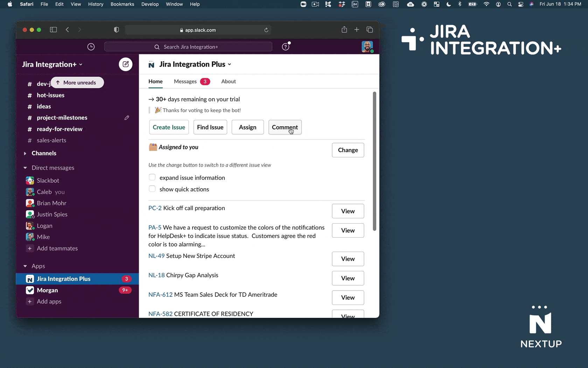Viewport: 588px width, 368px height.
Task: Click the Safari privacy shield icon
Action: pos(117,30)
